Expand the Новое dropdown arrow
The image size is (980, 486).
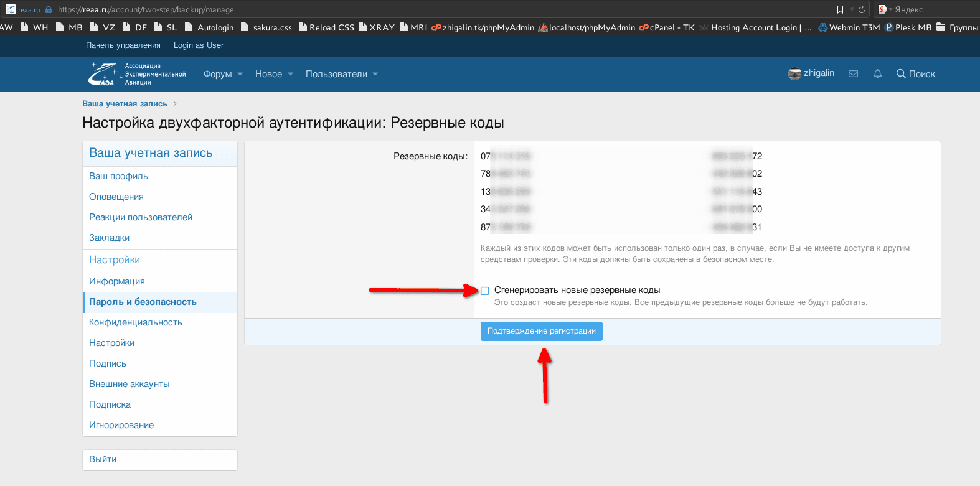click(290, 75)
